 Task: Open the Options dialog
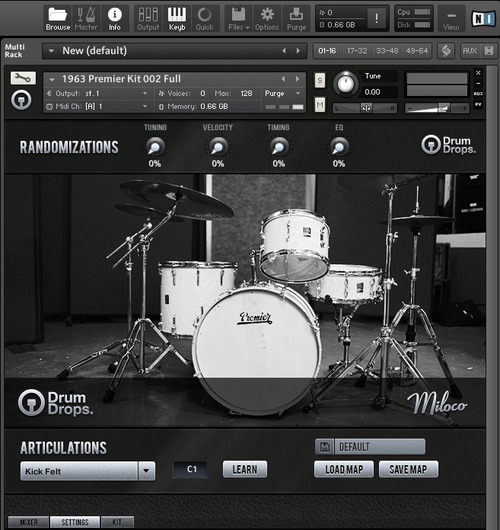point(267,19)
